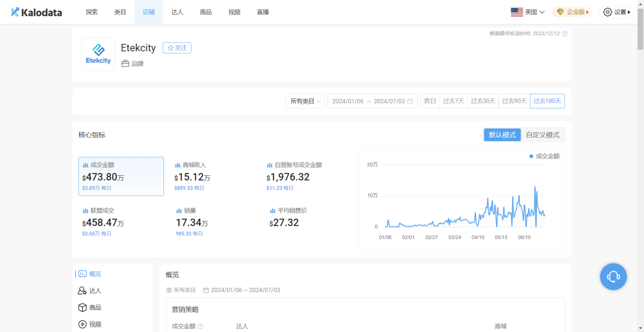Expand the 所有类目 category dropdown

[x=305, y=101]
